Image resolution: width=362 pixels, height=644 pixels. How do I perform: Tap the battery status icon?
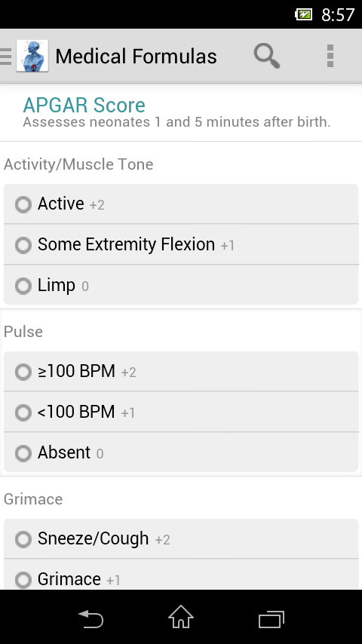[304, 15]
